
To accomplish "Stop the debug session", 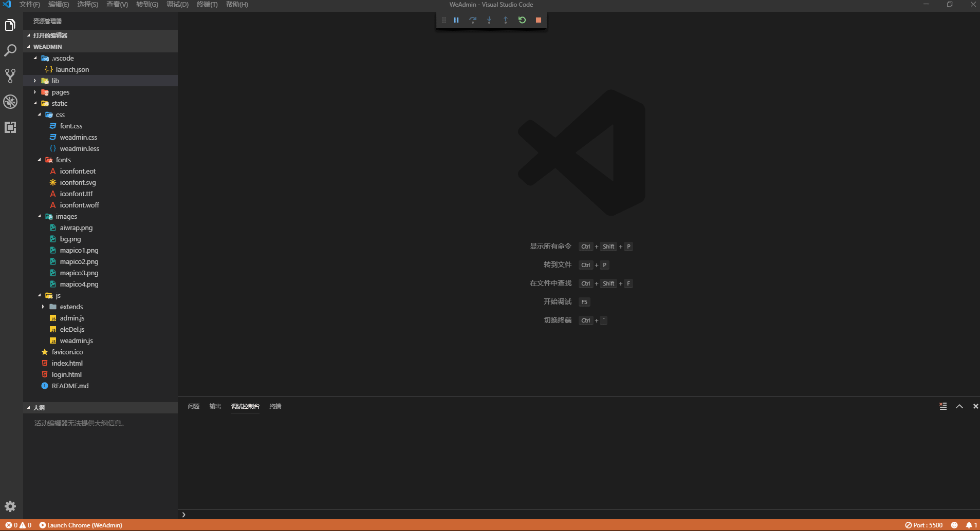I will click(x=538, y=20).
